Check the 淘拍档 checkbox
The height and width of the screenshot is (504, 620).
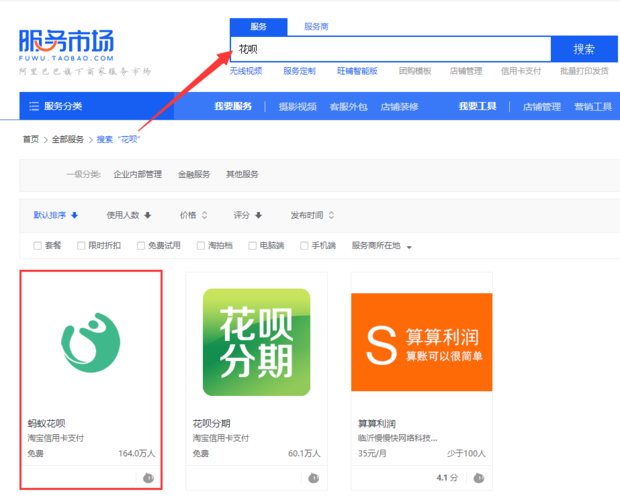pyautogui.click(x=201, y=246)
